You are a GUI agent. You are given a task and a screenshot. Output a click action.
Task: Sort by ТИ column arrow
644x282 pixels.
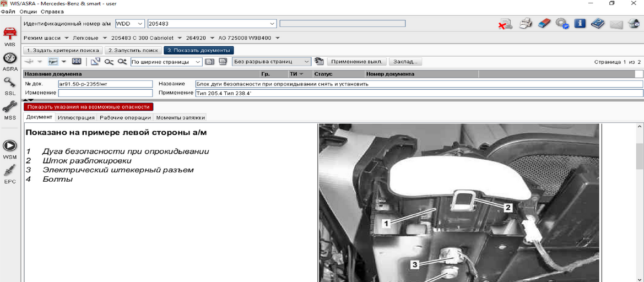coord(301,74)
